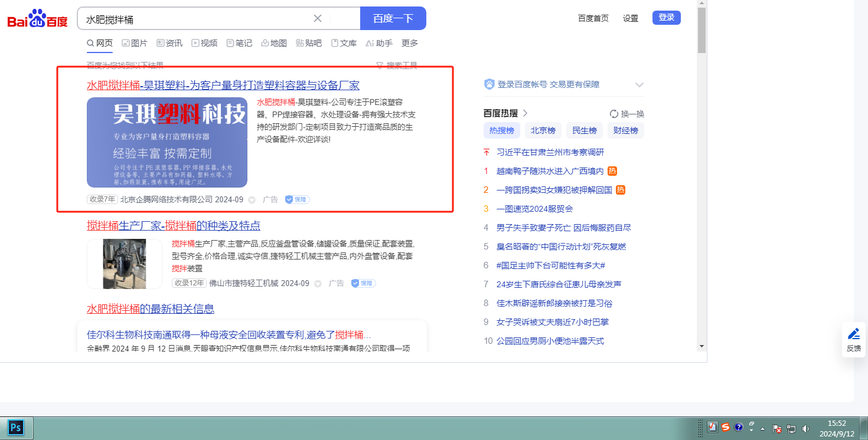Select the 热搜榜 tab
This screenshot has height=440, width=868.
(502, 130)
